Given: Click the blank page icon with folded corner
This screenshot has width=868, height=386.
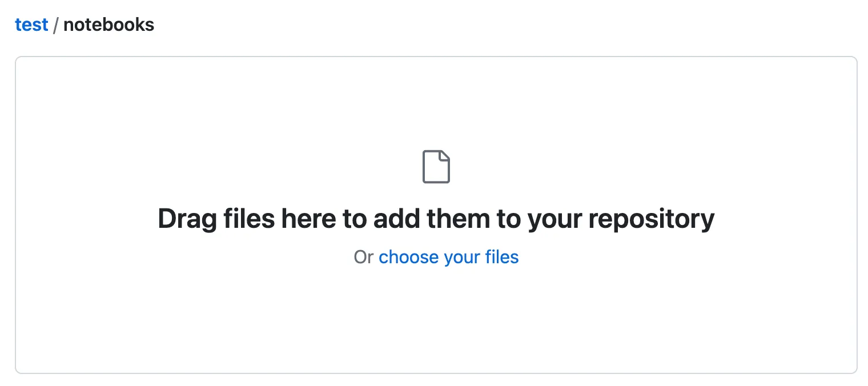Looking at the screenshot, I should pyautogui.click(x=436, y=166).
